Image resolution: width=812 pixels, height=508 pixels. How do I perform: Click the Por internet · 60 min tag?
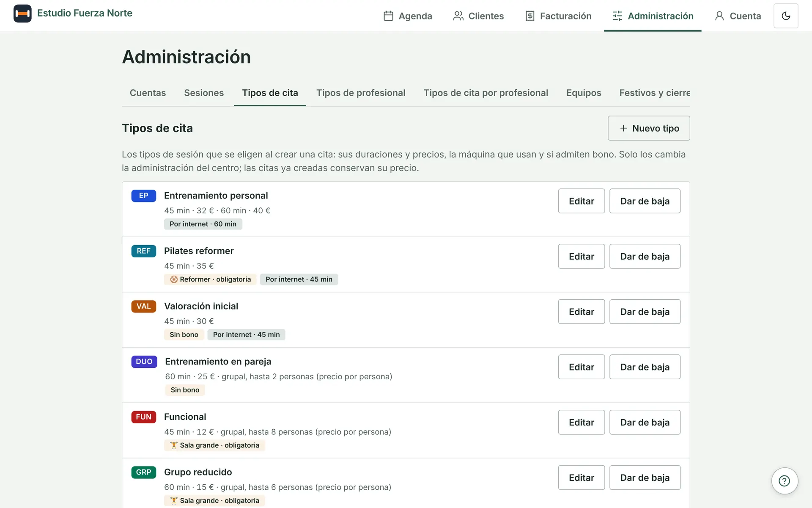pyautogui.click(x=203, y=224)
